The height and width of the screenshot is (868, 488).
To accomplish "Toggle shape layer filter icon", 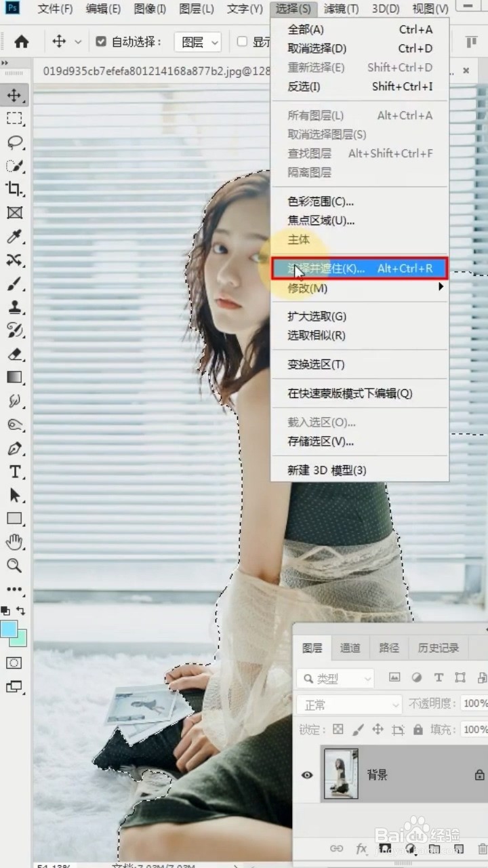I will click(x=460, y=677).
